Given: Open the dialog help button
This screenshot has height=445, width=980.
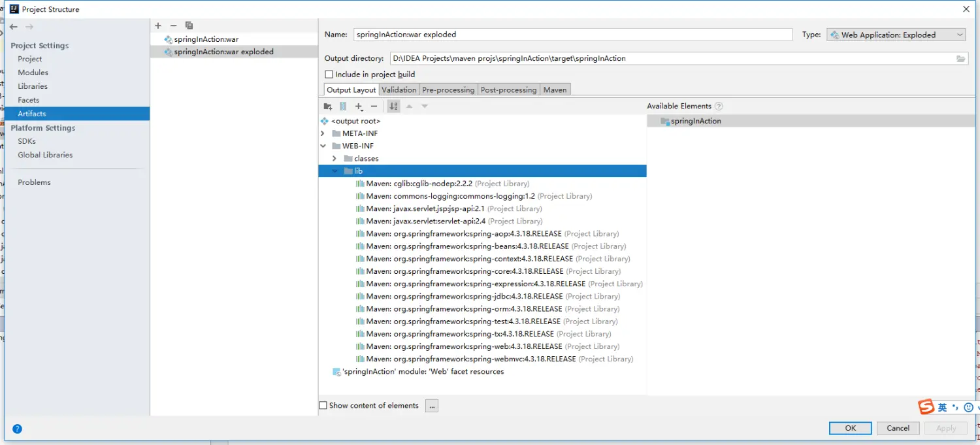Looking at the screenshot, I should tap(18, 429).
